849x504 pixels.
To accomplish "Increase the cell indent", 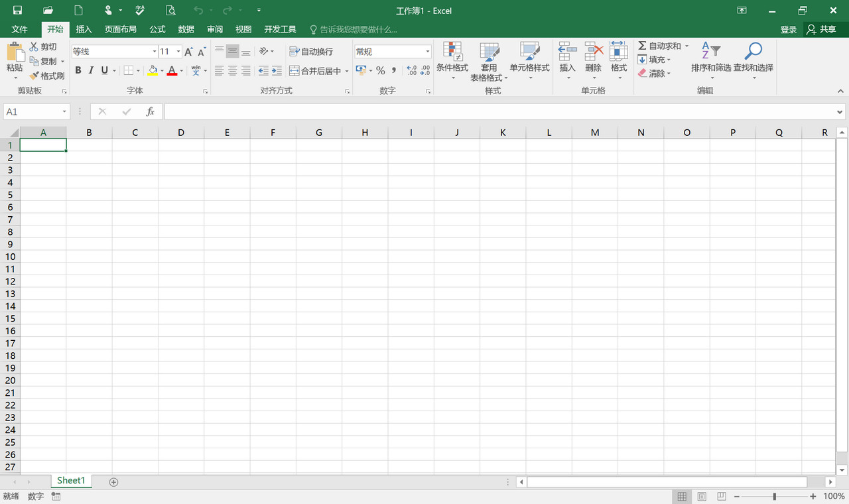I will 277,70.
